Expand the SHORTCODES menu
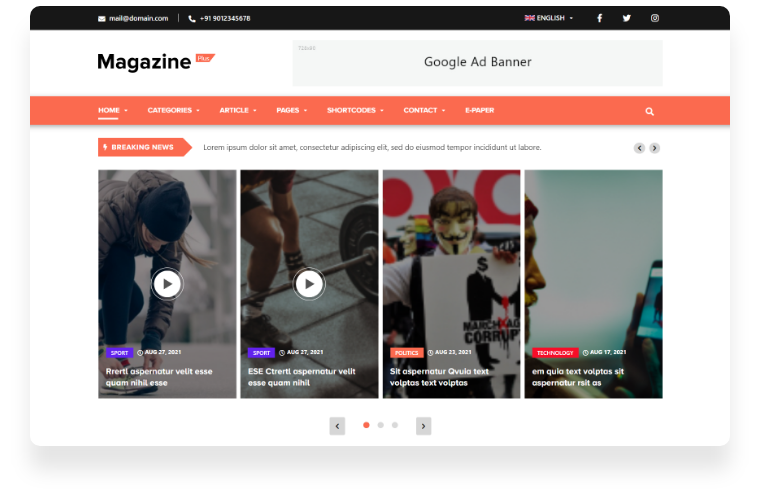The image size is (760, 500). click(355, 110)
